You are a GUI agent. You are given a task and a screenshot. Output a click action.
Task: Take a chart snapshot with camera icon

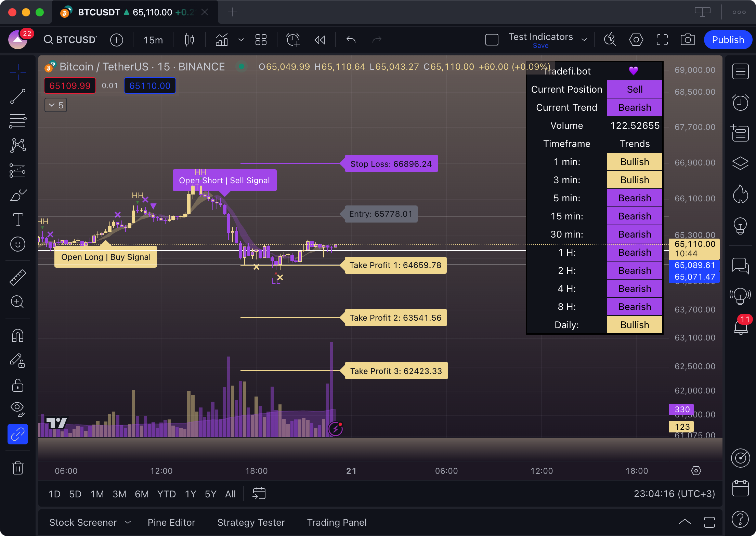click(x=688, y=40)
